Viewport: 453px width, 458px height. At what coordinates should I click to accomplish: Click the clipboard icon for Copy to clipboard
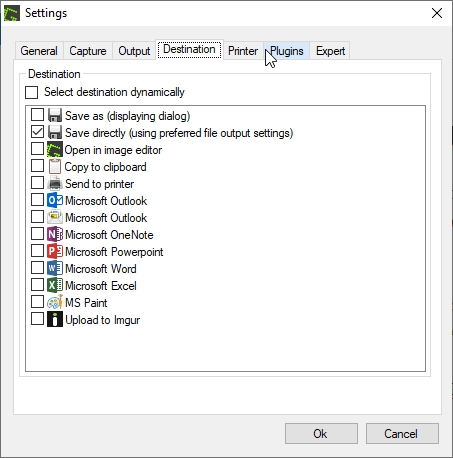click(x=55, y=166)
